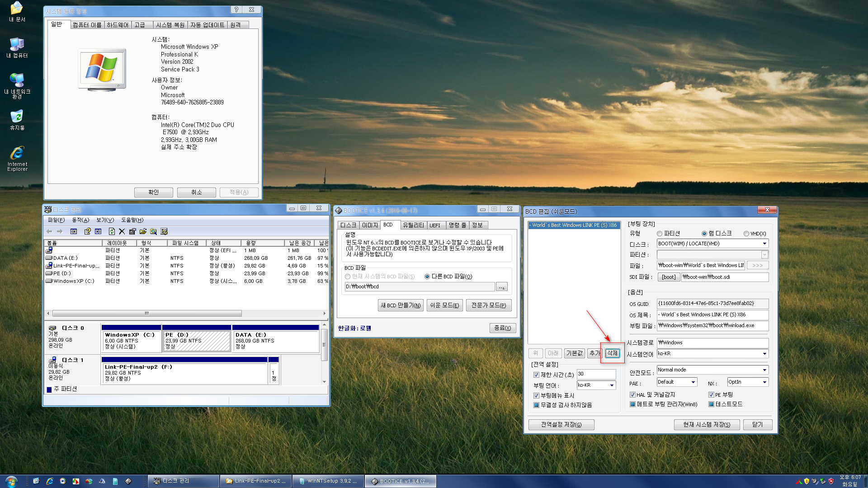Click the volume list horizontal scrollbar in Disk Management
Screen dimensions: 868x488
[187, 313]
